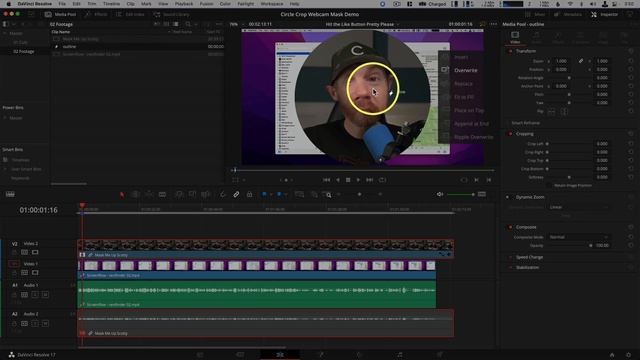Click the Flip vertical icon
The image size is (640, 360).
click(564, 111)
